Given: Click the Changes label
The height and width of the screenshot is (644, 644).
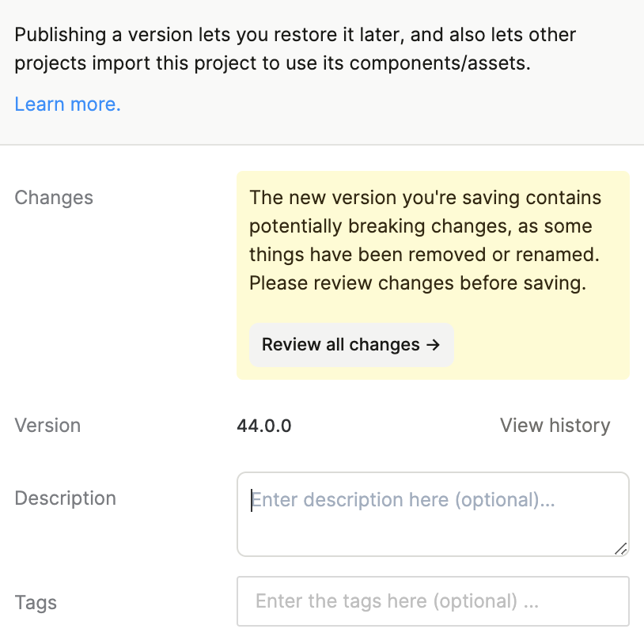Looking at the screenshot, I should 54,198.
